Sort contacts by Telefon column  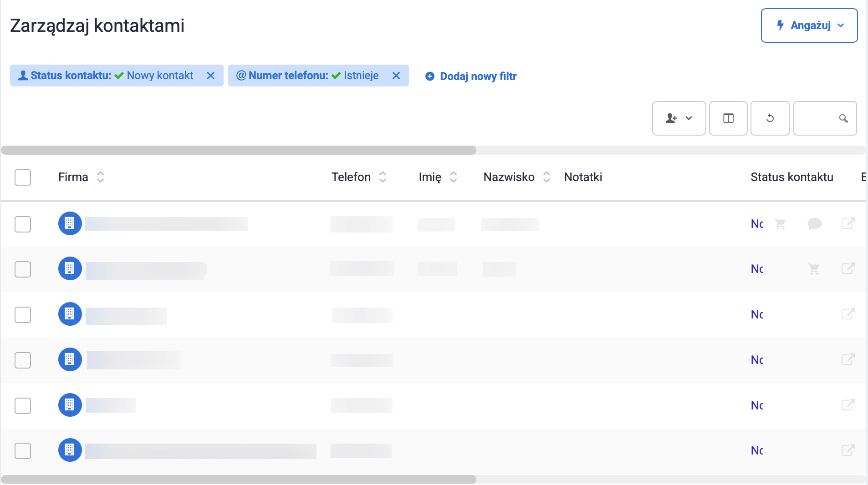tap(383, 177)
